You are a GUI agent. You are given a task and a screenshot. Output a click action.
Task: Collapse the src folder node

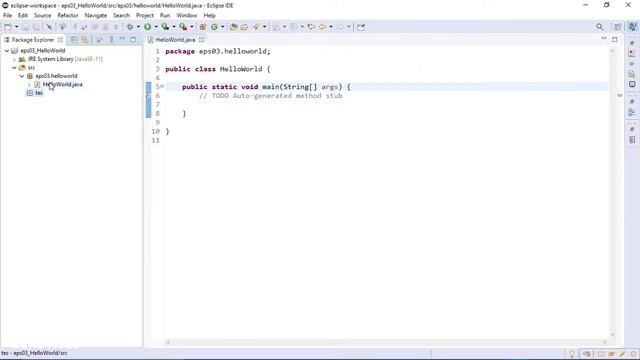point(14,67)
